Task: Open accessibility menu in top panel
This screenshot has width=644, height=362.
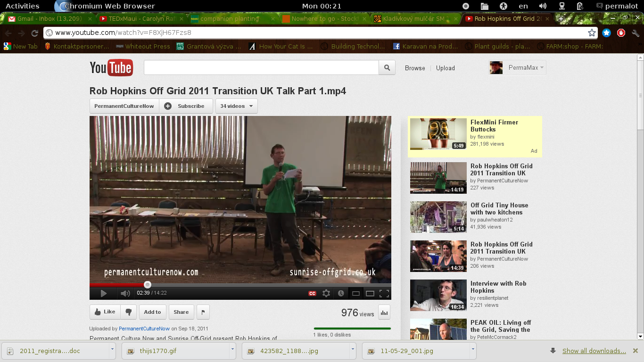Action: pos(504,6)
